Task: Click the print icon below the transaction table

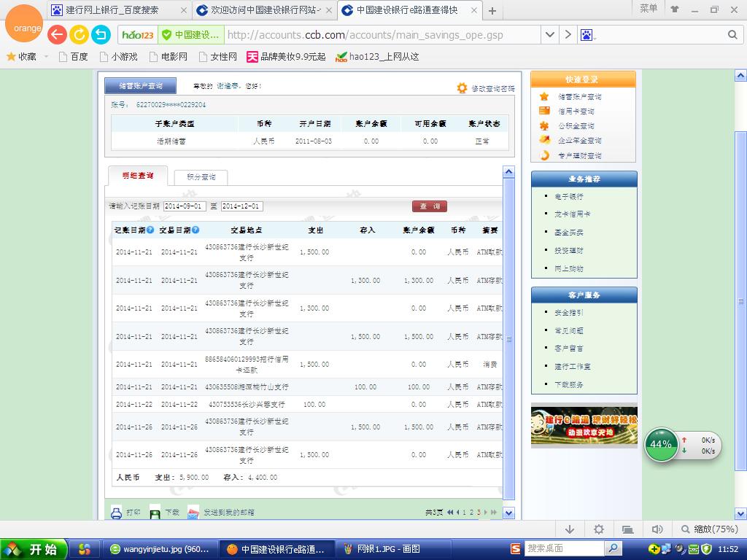Action: [116, 513]
